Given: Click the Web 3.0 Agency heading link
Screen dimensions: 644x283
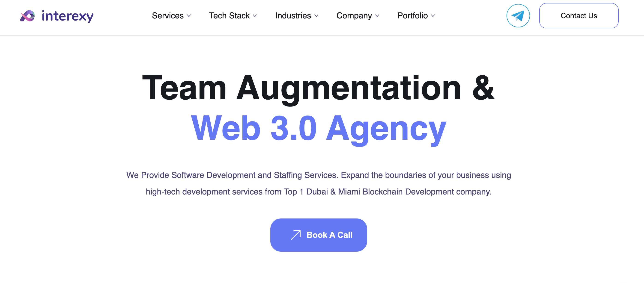Looking at the screenshot, I should coord(298,128).
